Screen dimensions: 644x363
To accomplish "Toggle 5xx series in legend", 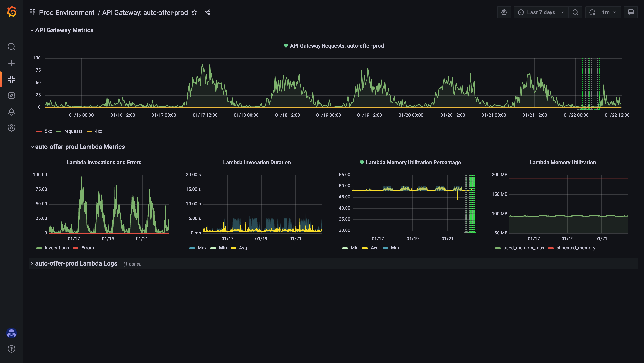I will [x=48, y=131].
